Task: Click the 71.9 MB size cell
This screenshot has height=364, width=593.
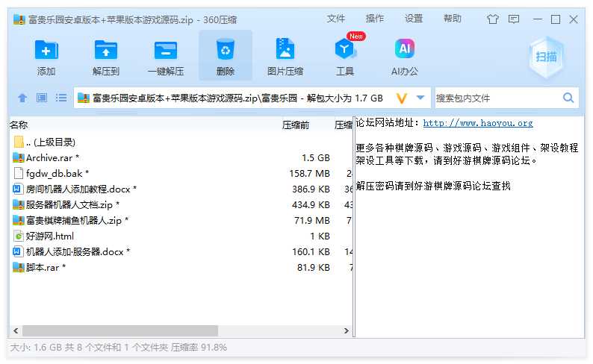Action: click(x=312, y=221)
